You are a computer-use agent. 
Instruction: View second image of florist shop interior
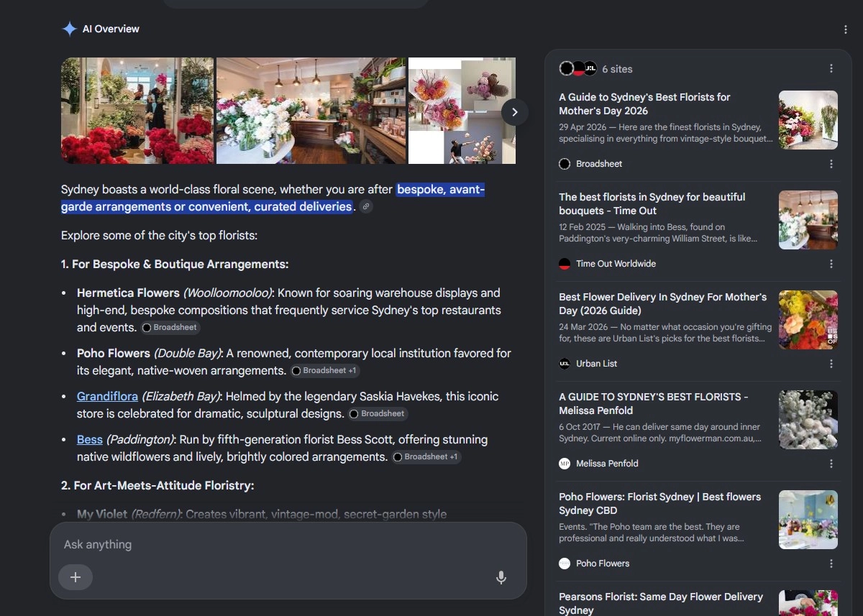311,111
